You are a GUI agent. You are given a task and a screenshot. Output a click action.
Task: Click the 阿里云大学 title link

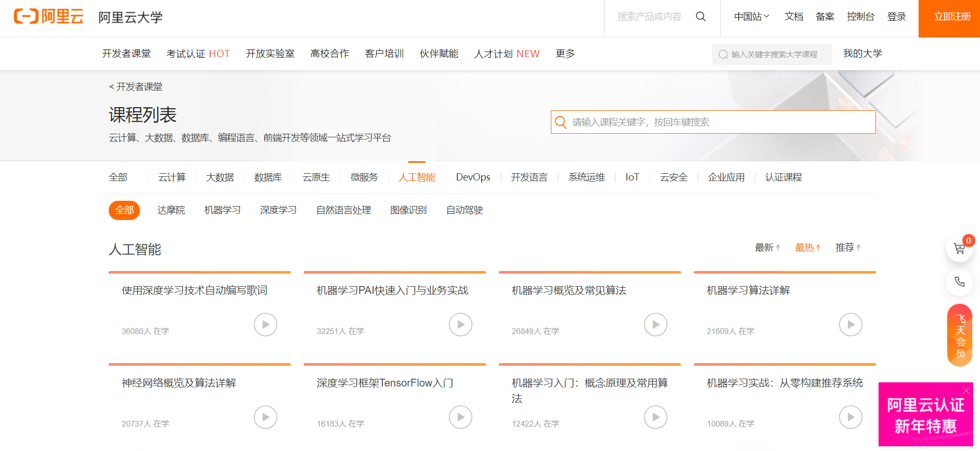click(131, 17)
